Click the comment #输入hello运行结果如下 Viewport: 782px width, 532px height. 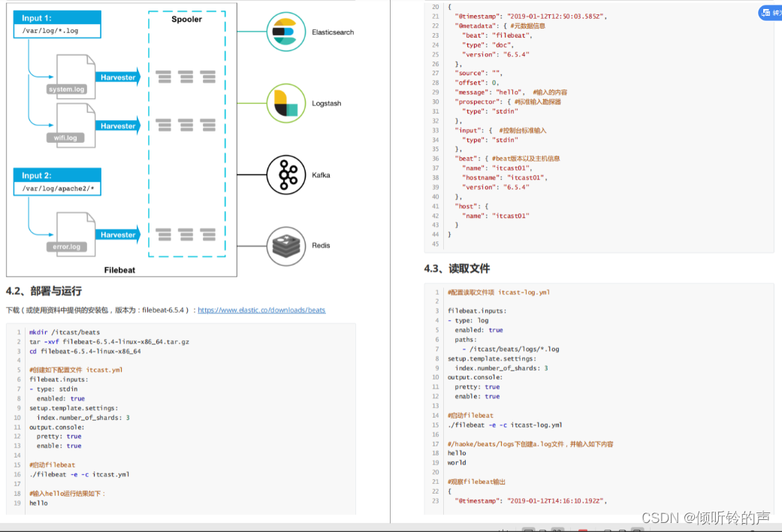point(68,494)
